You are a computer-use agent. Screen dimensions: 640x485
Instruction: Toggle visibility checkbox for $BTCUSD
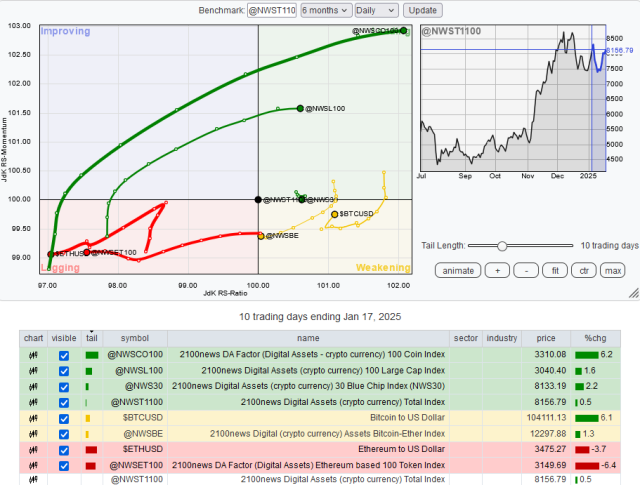click(x=64, y=418)
